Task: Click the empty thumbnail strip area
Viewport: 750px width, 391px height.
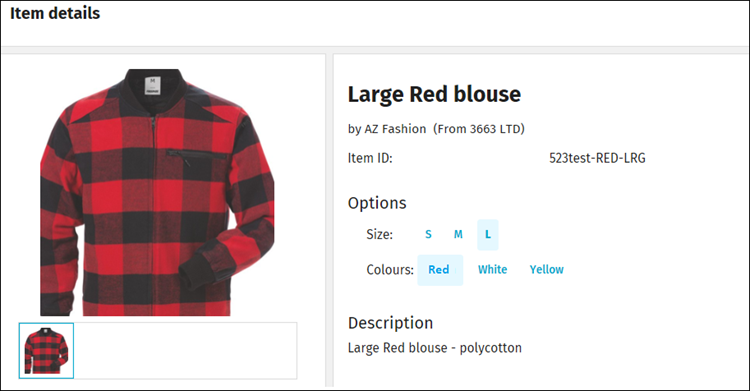Action: [x=186, y=350]
